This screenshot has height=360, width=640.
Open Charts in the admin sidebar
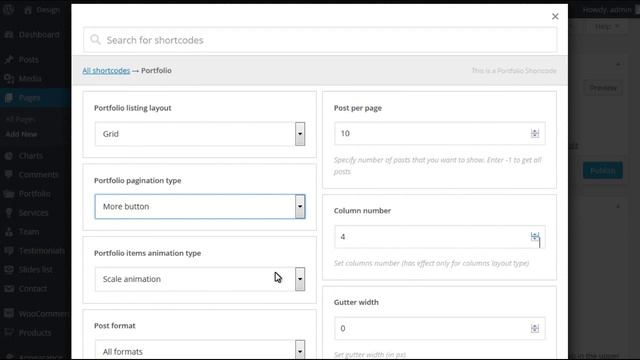point(31,156)
